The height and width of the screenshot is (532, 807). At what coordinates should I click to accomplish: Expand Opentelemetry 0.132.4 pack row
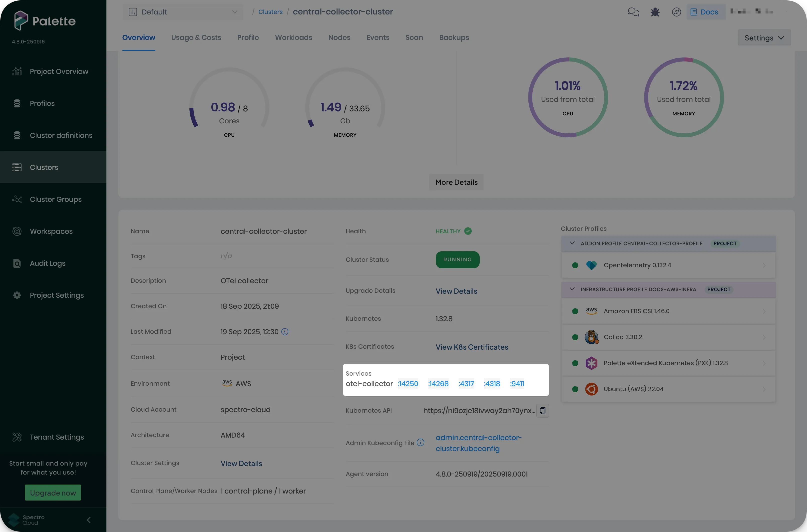[x=764, y=265]
